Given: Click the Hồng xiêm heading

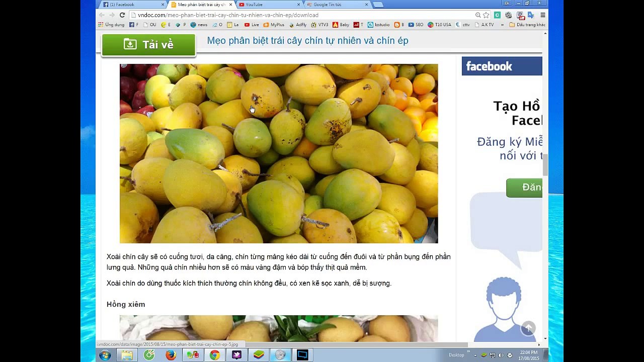Looking at the screenshot, I should coord(126,304).
